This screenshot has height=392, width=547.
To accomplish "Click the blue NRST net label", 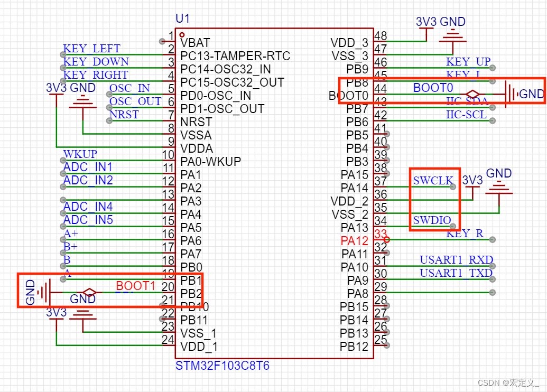I will (x=124, y=115).
